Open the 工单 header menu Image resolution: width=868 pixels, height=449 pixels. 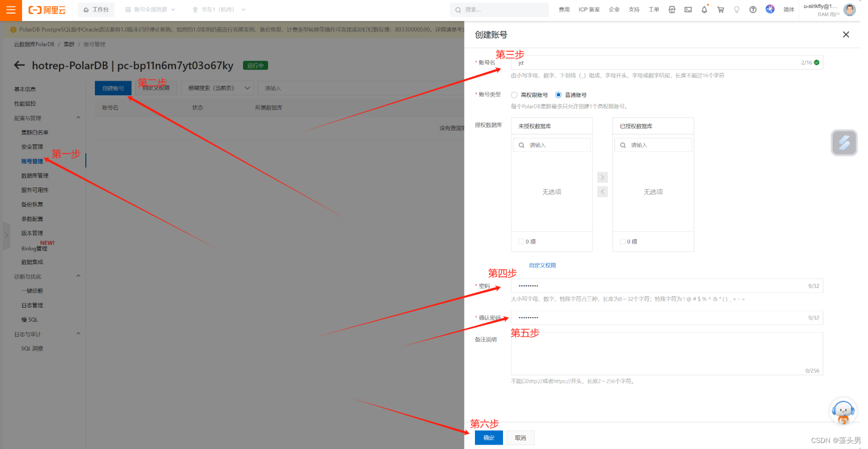tap(654, 10)
